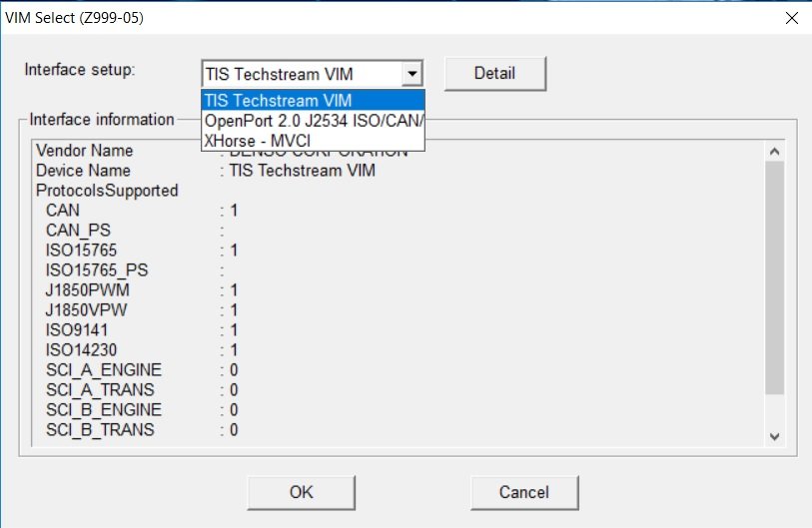Click the SCI_A_ENGINE row label
The height and width of the screenshot is (528, 812).
104,370
